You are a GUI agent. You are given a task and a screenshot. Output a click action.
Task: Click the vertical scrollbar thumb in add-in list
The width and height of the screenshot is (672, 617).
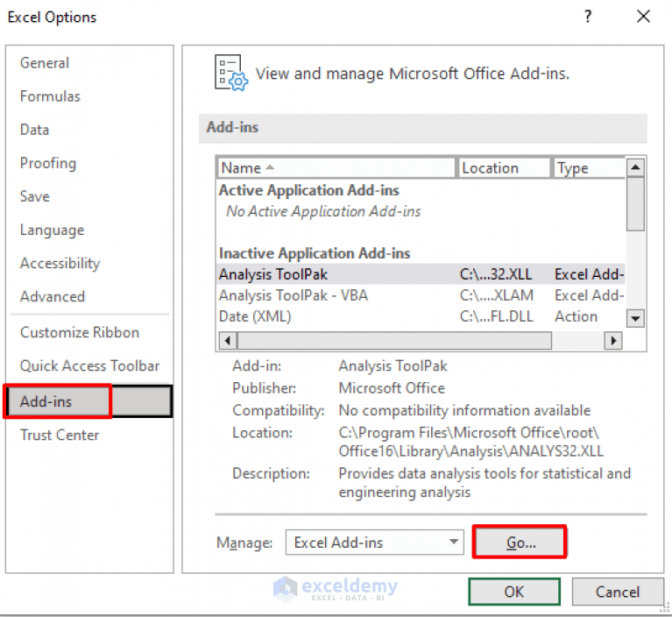pyautogui.click(x=635, y=204)
